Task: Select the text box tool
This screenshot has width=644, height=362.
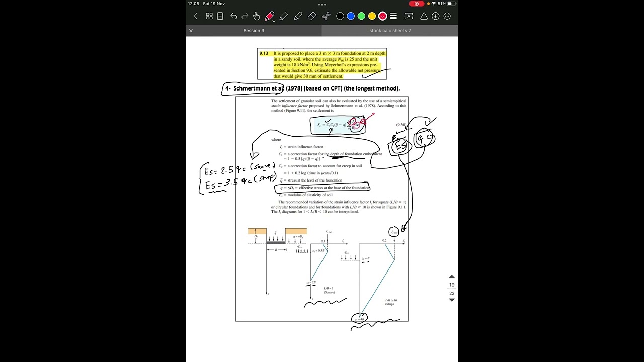Action: [409, 16]
